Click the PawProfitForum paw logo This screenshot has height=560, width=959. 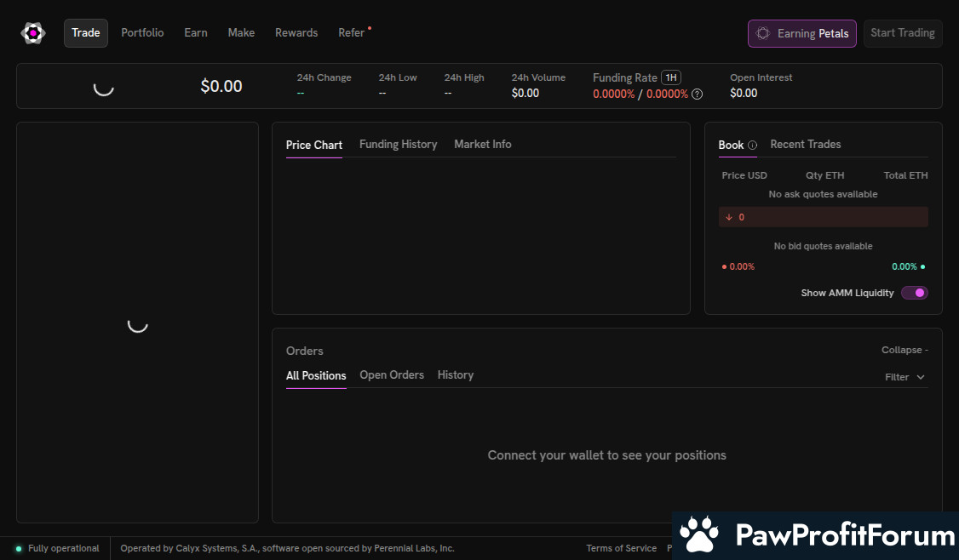click(698, 535)
